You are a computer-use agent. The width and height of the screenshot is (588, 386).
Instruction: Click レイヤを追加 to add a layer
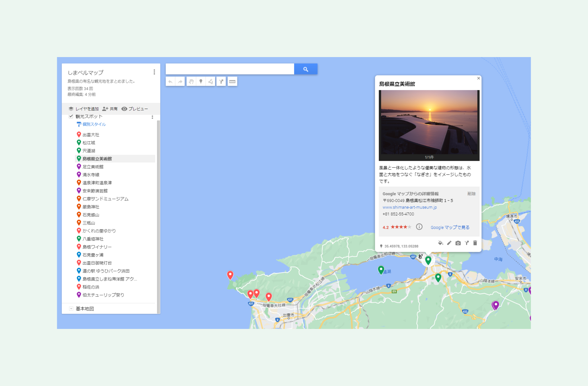pyautogui.click(x=84, y=109)
